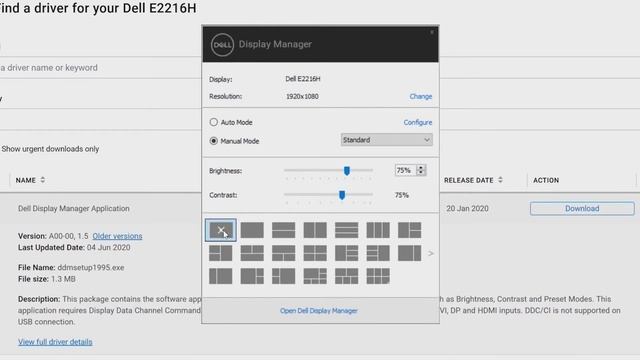Choose layout with narrow left column and wide right
640x360 pixels.
(x=220, y=276)
